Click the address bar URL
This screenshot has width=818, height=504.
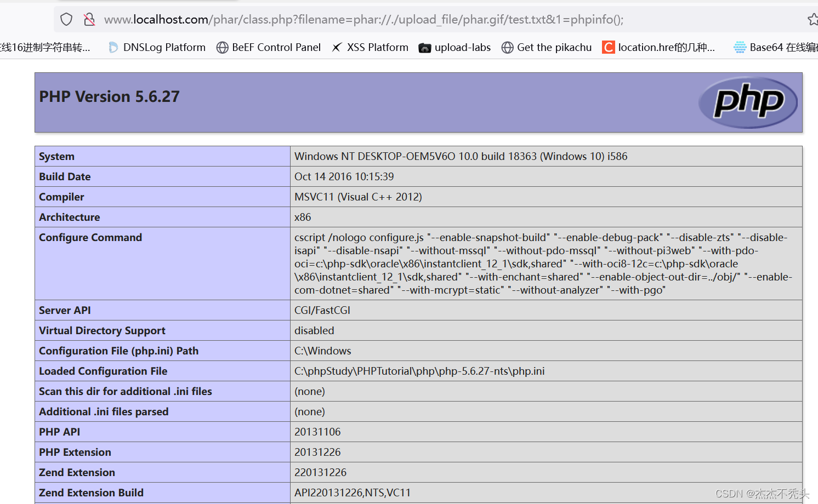(364, 20)
